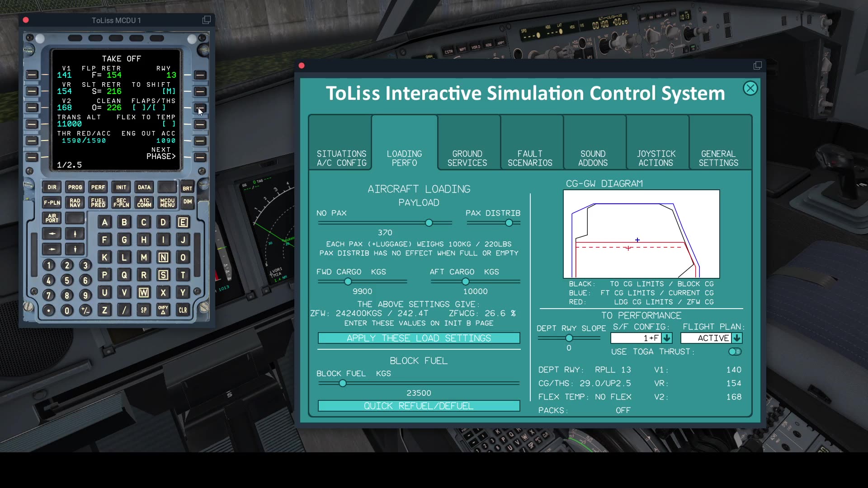Screen dimensions: 868x488
Task: Dim the MCDU display with DIM key
Action: 187,202
